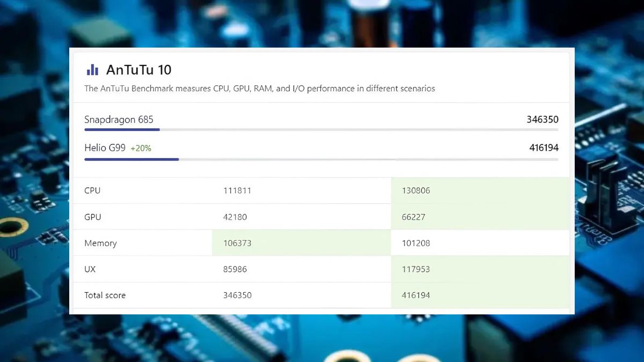
Task: Click UX score 117953
Action: pyautogui.click(x=416, y=269)
